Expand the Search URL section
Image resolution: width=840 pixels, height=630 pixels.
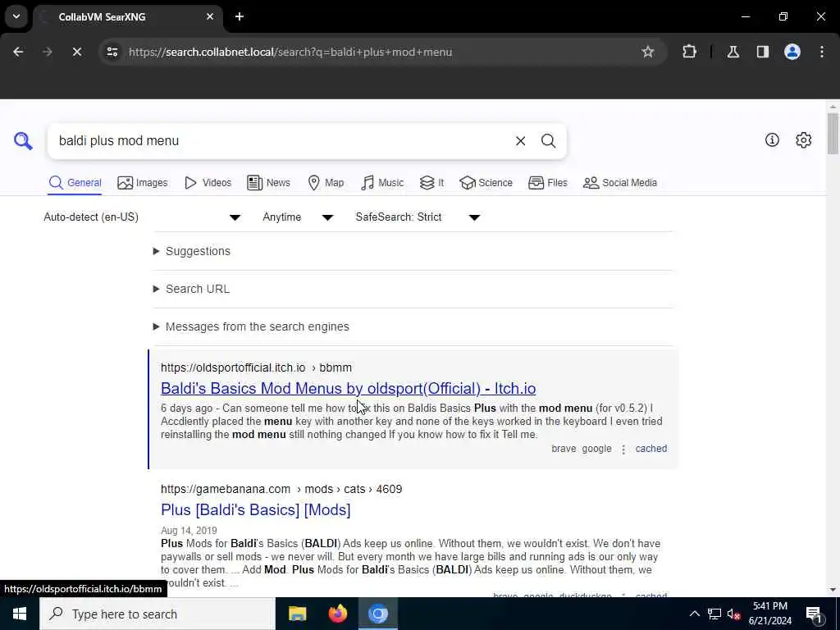click(x=191, y=289)
